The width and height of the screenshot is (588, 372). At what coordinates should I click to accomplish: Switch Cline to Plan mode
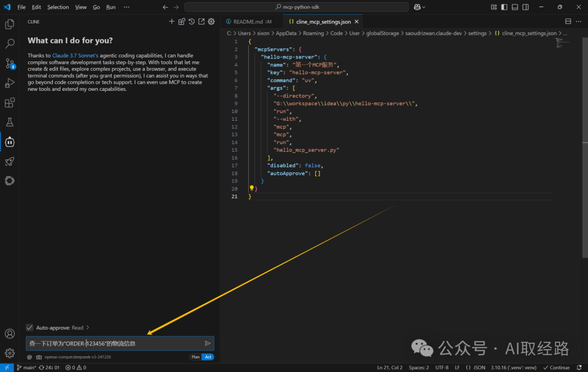(195, 357)
